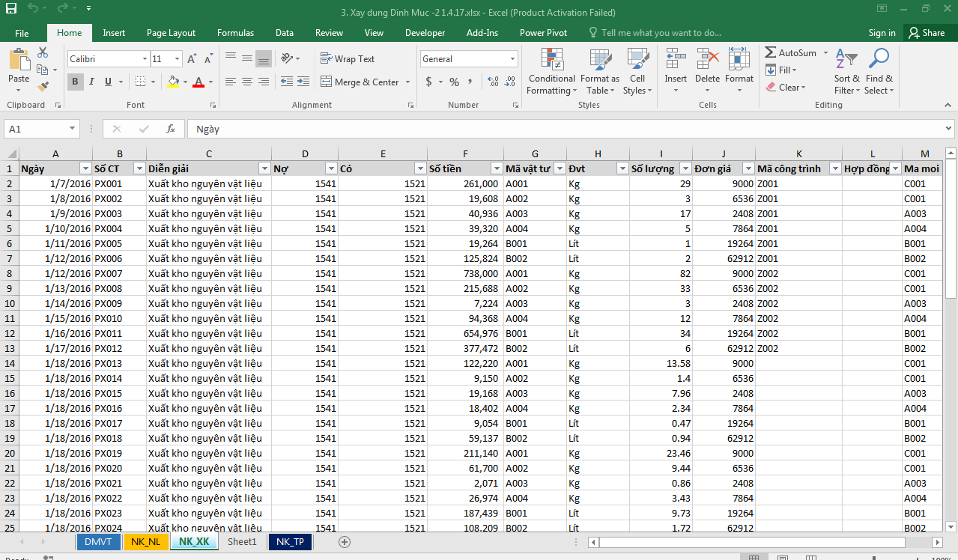Click the Name Box showing A1
Image resolution: width=958 pixels, height=560 pixels.
pyautogui.click(x=40, y=129)
